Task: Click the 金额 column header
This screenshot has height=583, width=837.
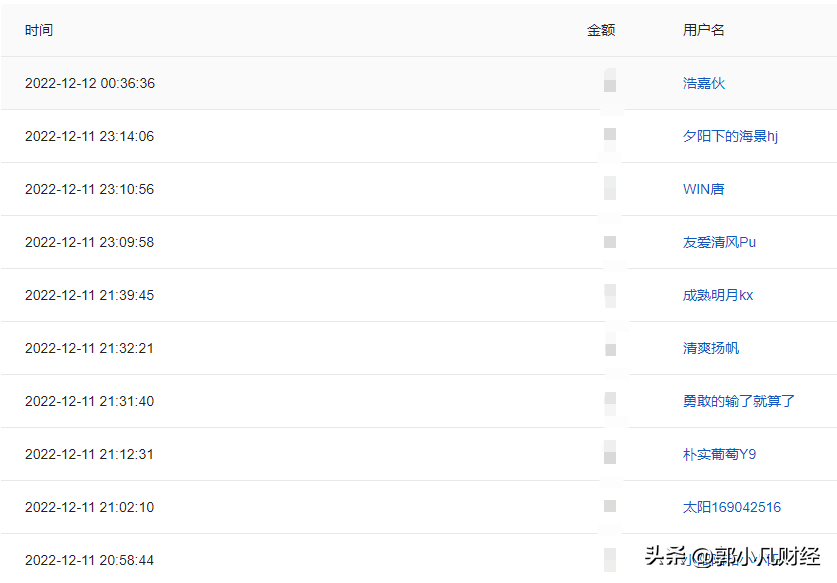Action: coord(601,30)
